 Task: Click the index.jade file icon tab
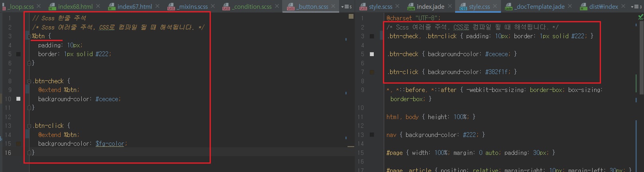click(x=411, y=7)
